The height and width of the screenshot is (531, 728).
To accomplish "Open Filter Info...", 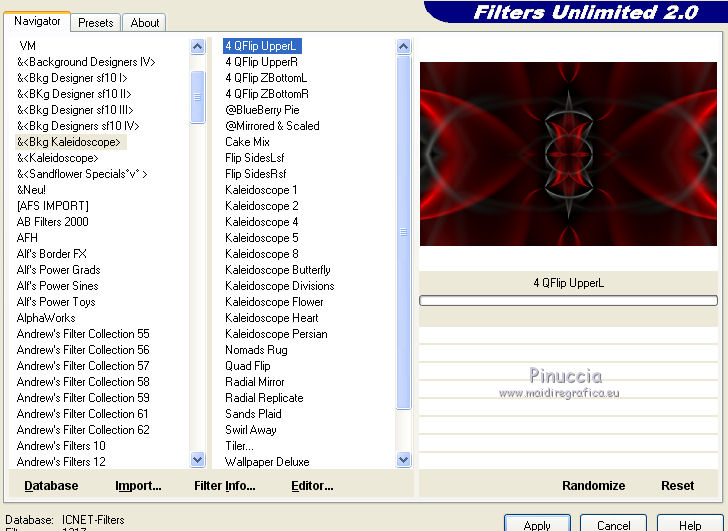I will tap(225, 486).
